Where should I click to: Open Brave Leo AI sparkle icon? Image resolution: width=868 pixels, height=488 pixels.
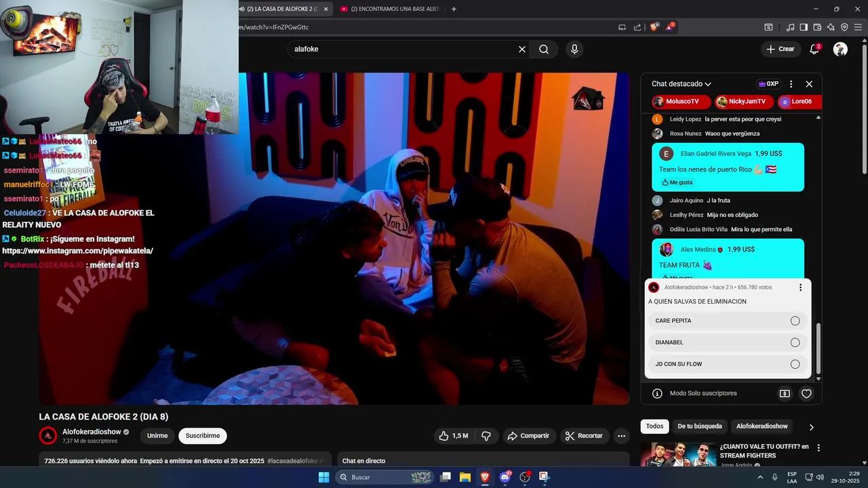(831, 27)
